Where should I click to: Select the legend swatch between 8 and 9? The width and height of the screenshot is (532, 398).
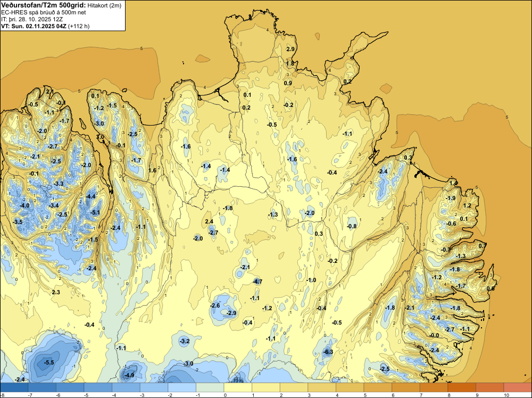pos(462,387)
